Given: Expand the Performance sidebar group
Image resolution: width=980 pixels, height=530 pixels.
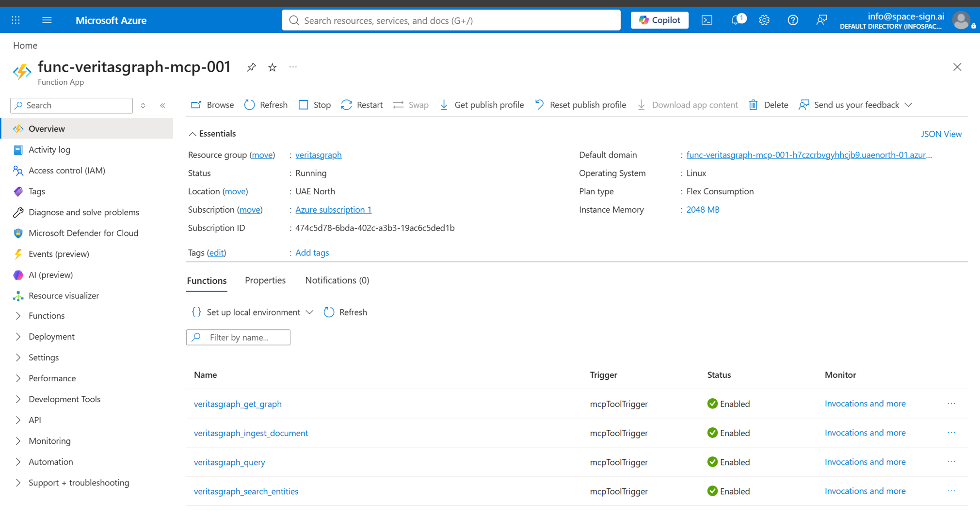Looking at the screenshot, I should pyautogui.click(x=52, y=378).
